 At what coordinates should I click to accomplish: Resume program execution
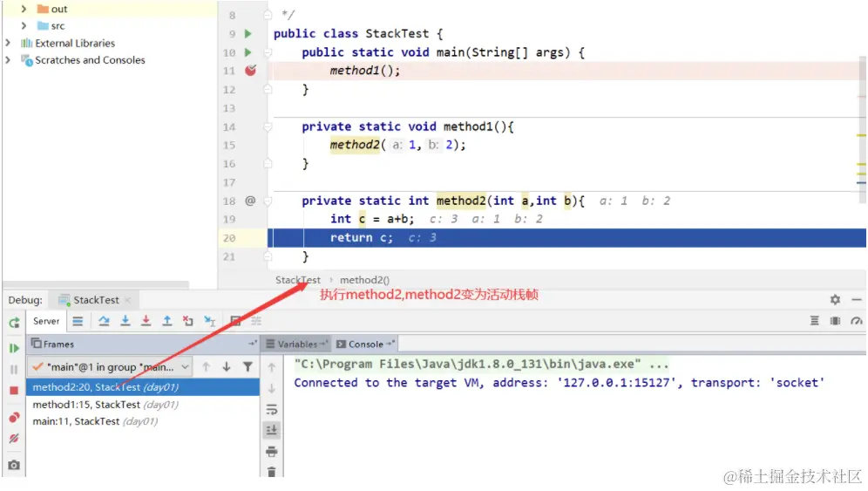(x=15, y=348)
